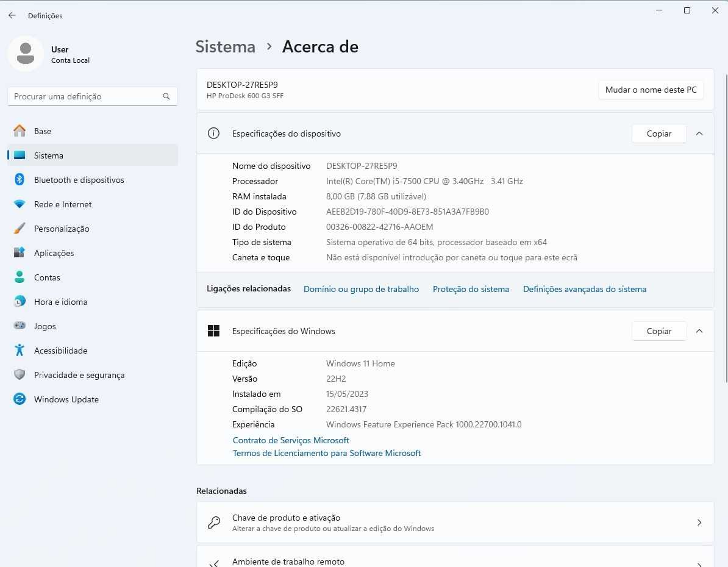Open Privacidade e segurança settings
The height and width of the screenshot is (567, 728).
pos(93,375)
